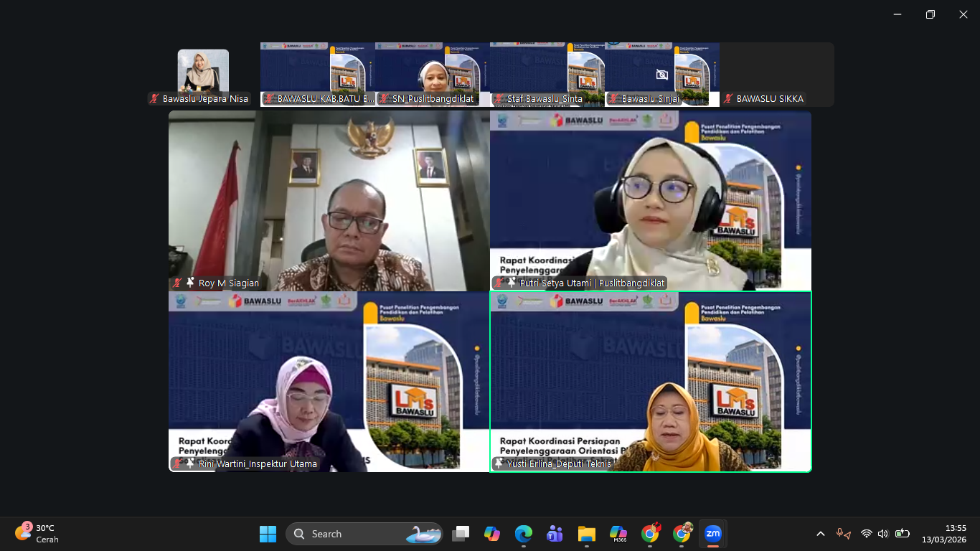Open File Explorer from the taskbar
Viewport: 980px width, 551px height.
pos(586,534)
